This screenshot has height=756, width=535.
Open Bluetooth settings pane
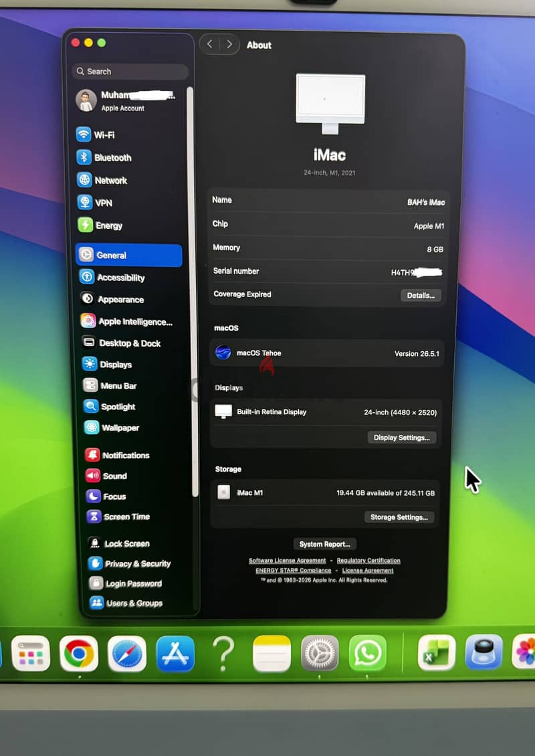click(104, 157)
